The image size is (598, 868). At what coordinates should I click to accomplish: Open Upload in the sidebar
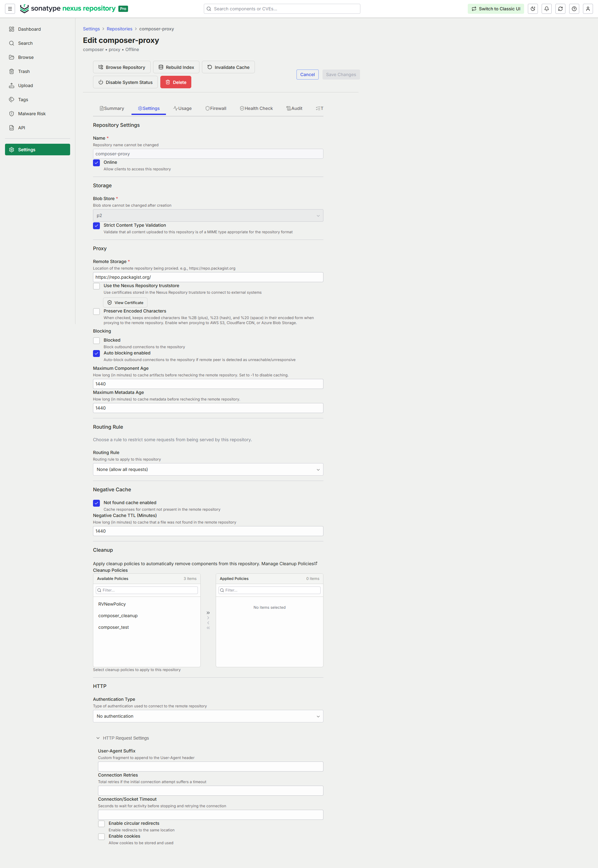pos(38,85)
